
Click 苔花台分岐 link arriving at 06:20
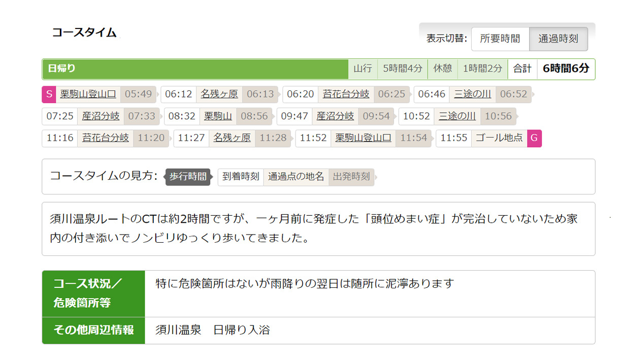(346, 94)
